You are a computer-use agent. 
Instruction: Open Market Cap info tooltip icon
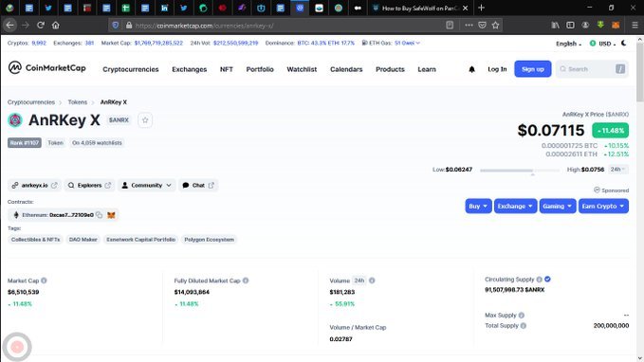pos(44,281)
